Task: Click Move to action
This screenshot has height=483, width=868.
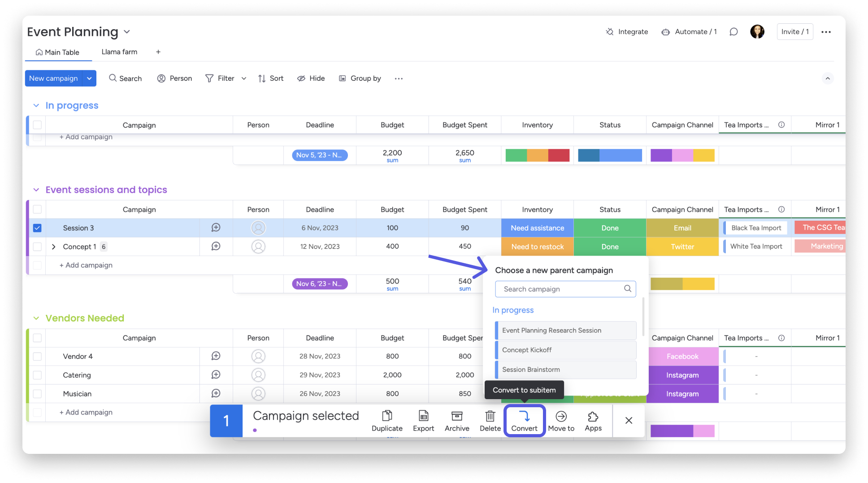Action: [x=561, y=421]
